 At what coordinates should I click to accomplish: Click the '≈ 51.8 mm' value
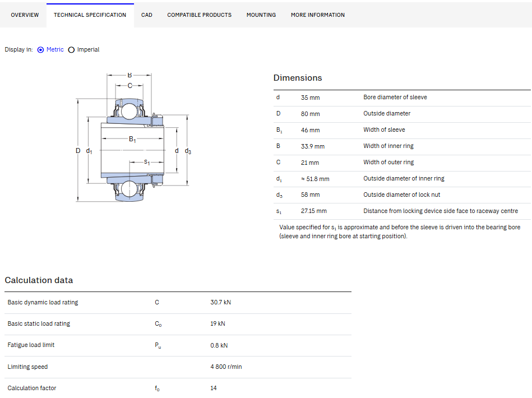coord(315,179)
